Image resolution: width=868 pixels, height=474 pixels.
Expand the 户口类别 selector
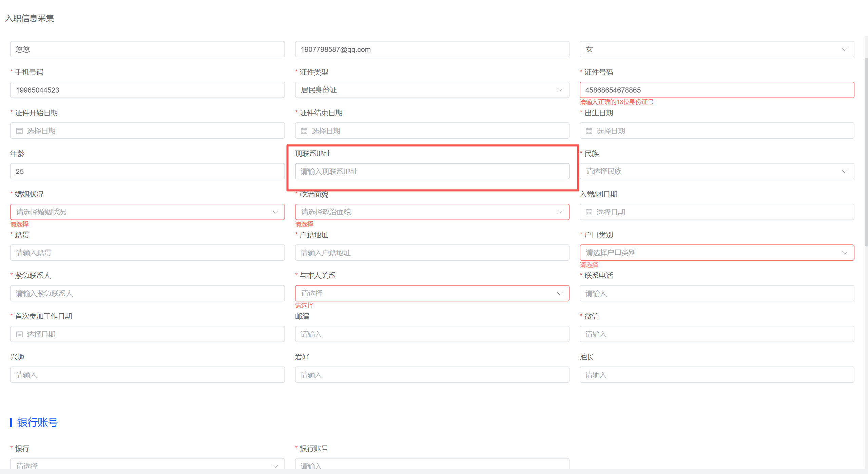coord(716,253)
